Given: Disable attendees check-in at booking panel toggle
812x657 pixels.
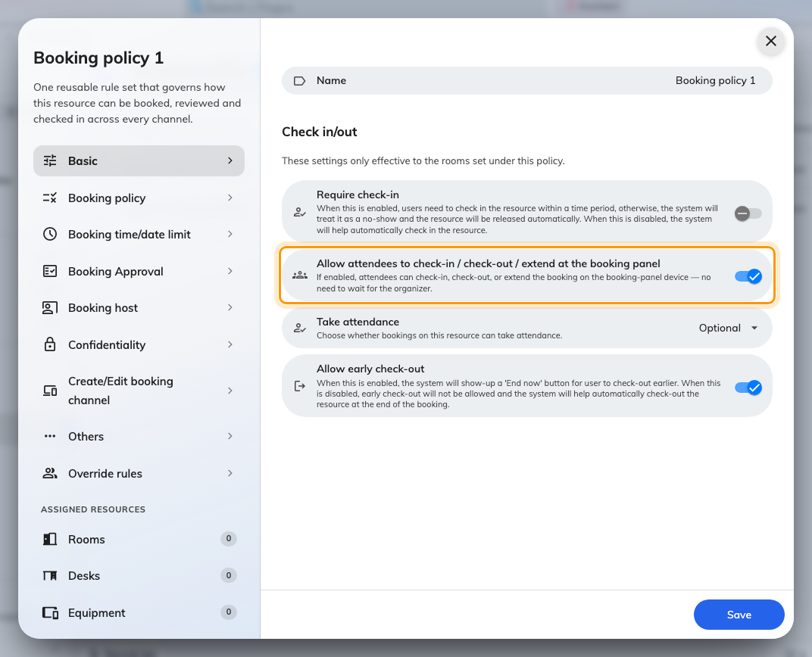Looking at the screenshot, I should point(748,276).
